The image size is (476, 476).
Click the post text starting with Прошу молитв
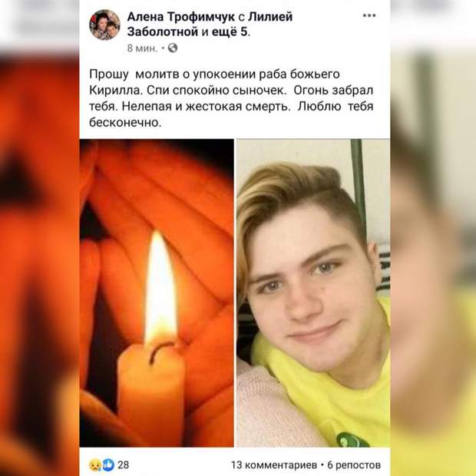[231, 98]
